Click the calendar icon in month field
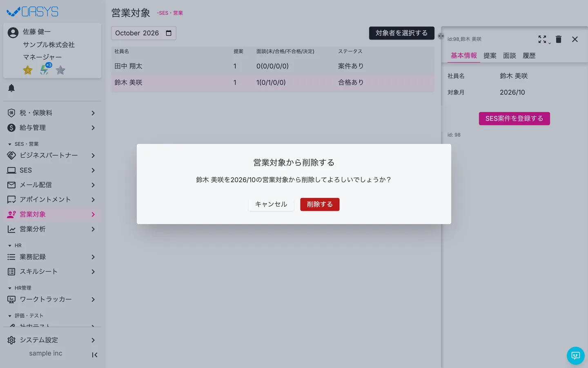Image resolution: width=588 pixels, height=368 pixels. [169, 33]
